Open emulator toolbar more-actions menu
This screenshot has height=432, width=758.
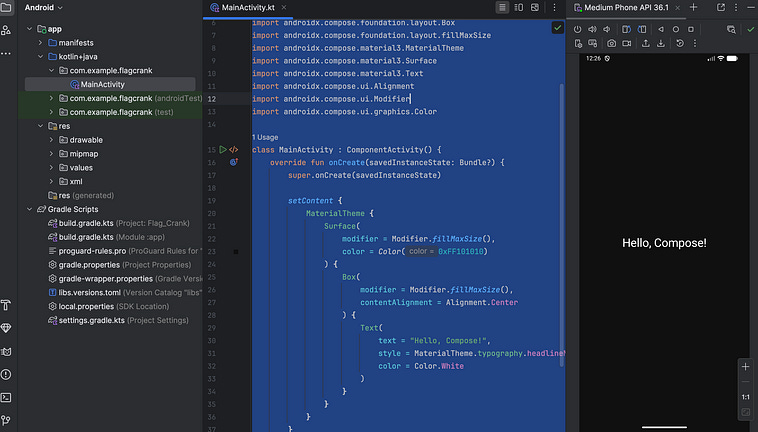(x=695, y=43)
